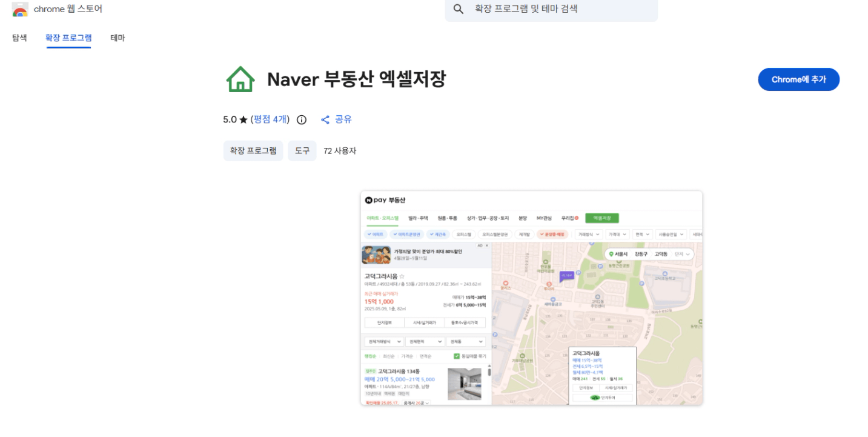Click the green 엑셀저장 button in the preview
The width and height of the screenshot is (868, 437).
click(x=602, y=218)
